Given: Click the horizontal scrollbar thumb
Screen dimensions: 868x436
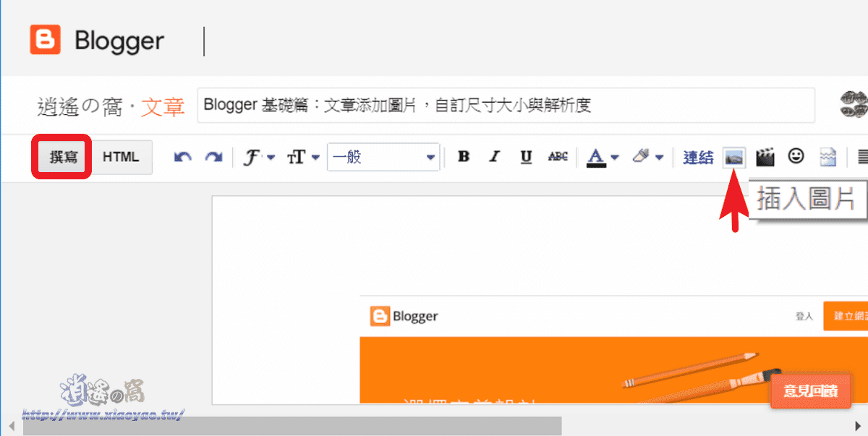Looking at the screenshot, I should pyautogui.click(x=292, y=426).
